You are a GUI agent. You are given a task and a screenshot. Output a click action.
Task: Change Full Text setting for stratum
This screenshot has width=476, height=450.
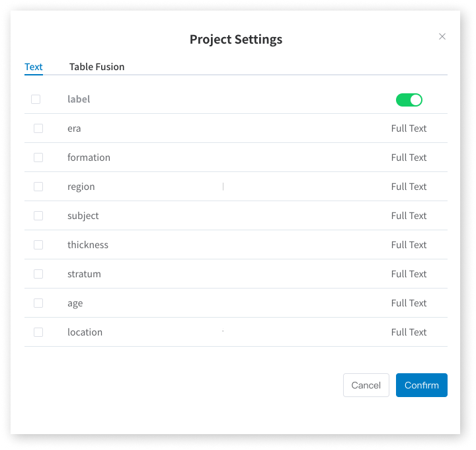(409, 274)
